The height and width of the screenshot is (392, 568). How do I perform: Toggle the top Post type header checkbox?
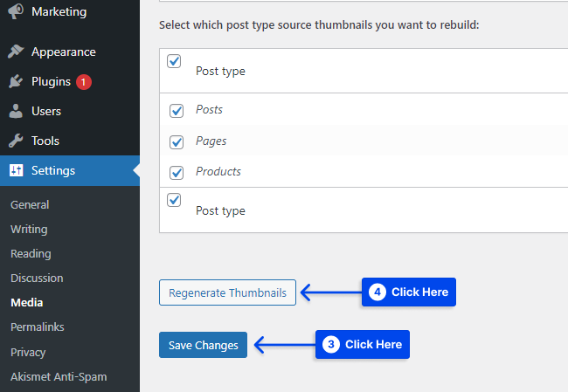pyautogui.click(x=174, y=61)
